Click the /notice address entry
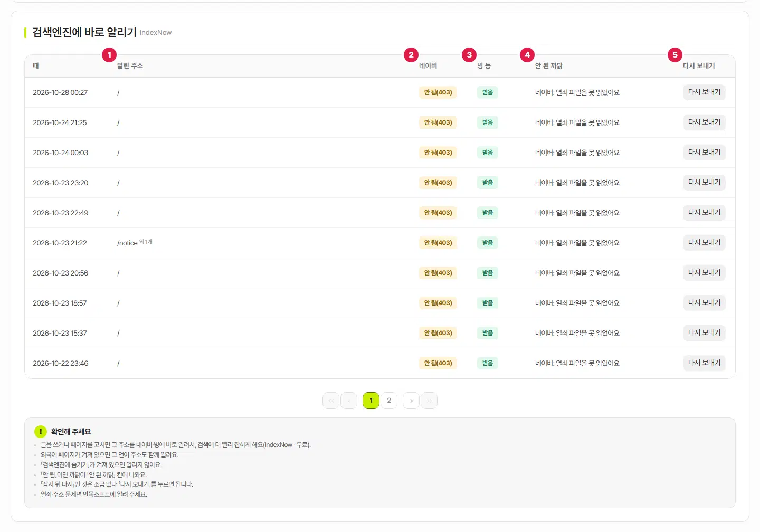This screenshot has width=760, height=532. point(127,243)
